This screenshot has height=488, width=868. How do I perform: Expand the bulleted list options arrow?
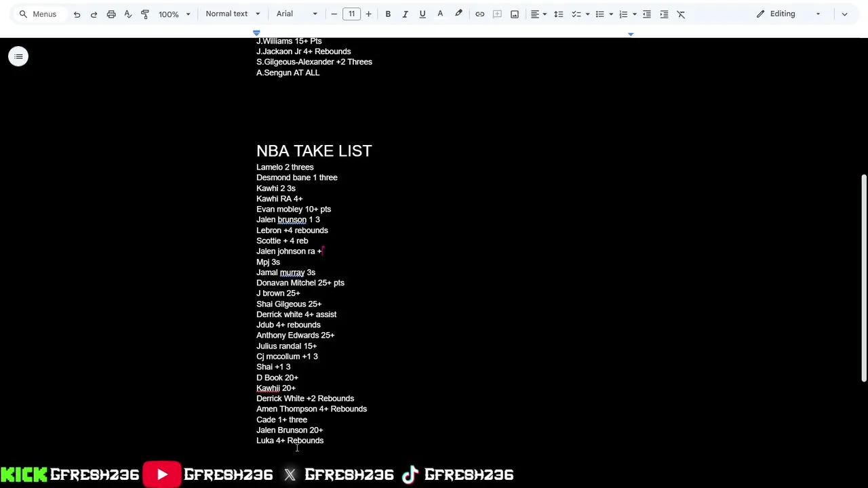click(611, 14)
